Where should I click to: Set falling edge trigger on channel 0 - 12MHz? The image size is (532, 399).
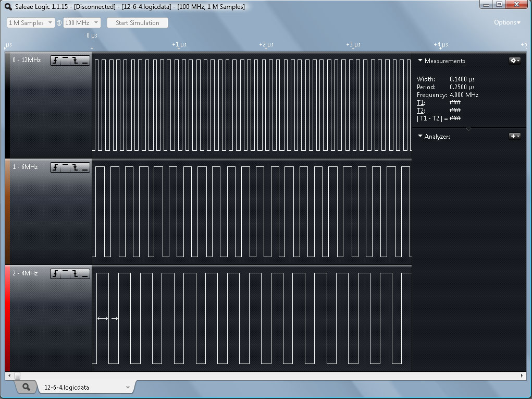coord(75,61)
